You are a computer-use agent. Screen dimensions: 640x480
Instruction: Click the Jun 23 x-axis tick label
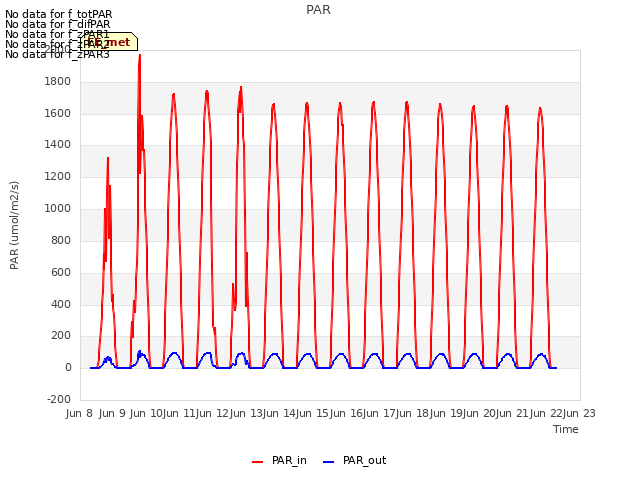coord(580,413)
